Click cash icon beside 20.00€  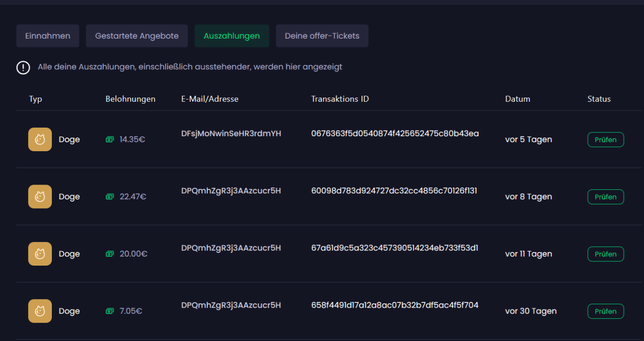pyautogui.click(x=110, y=254)
